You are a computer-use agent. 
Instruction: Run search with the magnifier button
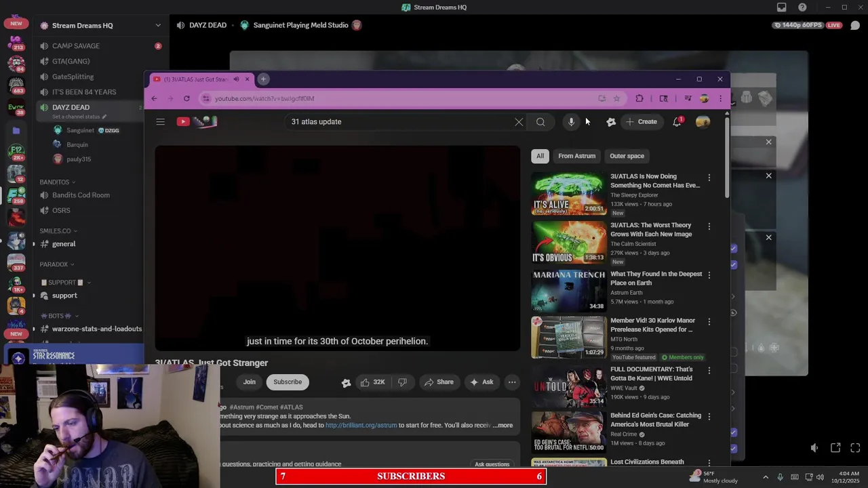(540, 122)
